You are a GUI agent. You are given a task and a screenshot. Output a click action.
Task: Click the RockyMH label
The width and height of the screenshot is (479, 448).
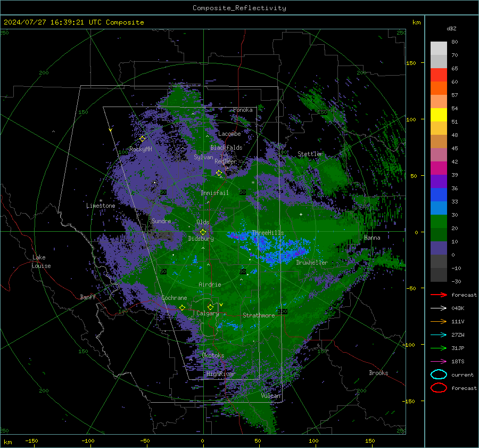[x=141, y=149]
